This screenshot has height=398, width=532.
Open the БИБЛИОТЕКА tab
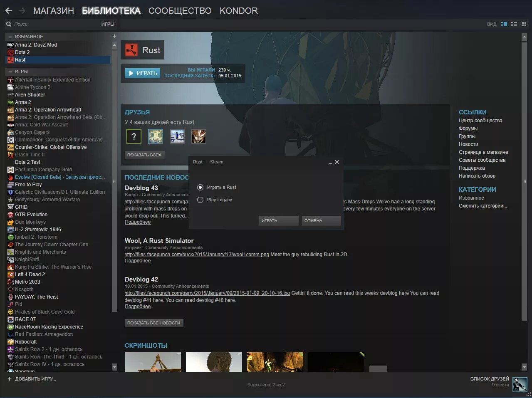point(111,11)
